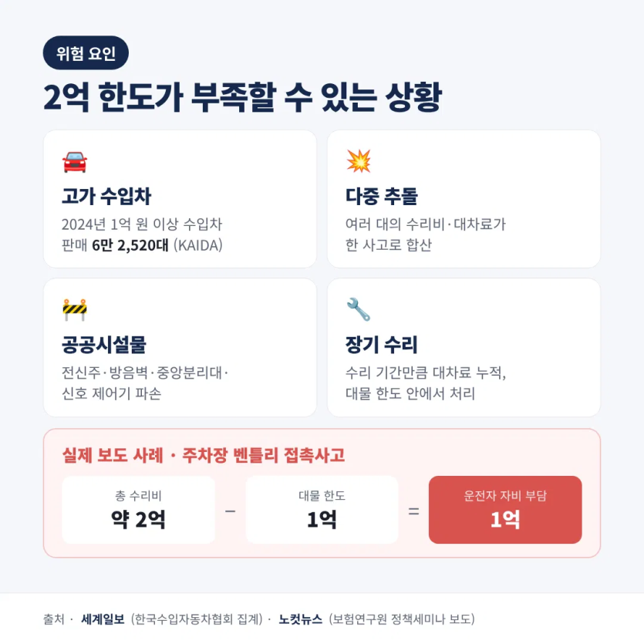Click the equals sign before result

click(x=413, y=511)
